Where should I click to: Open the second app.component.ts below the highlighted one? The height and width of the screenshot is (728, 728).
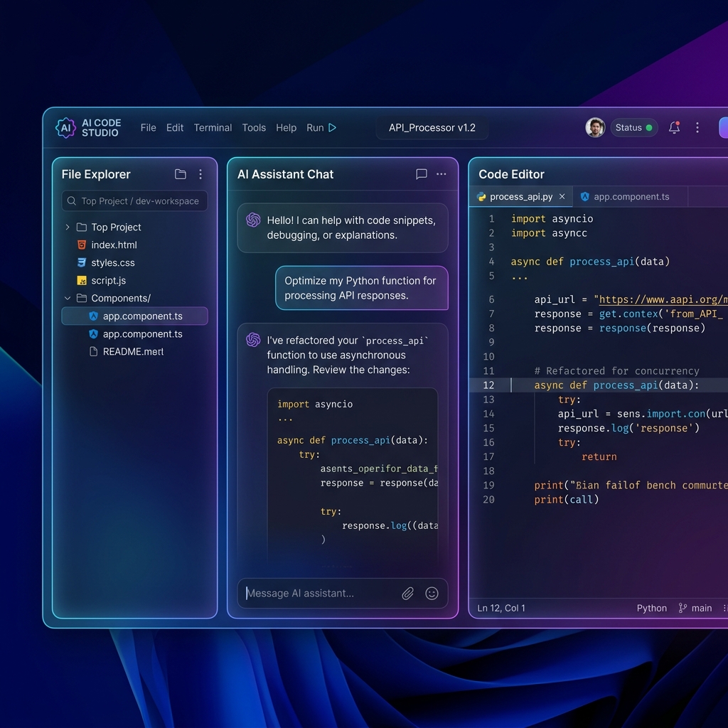[x=142, y=334]
